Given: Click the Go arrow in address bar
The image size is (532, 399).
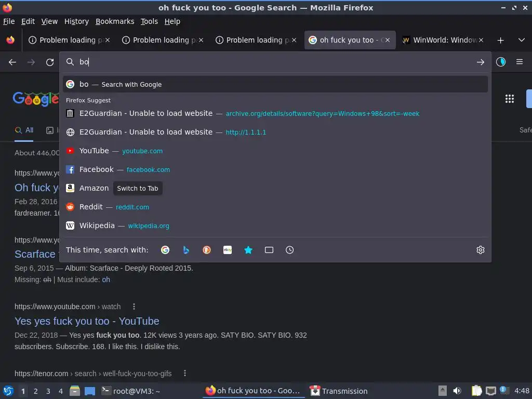Looking at the screenshot, I should (480, 62).
